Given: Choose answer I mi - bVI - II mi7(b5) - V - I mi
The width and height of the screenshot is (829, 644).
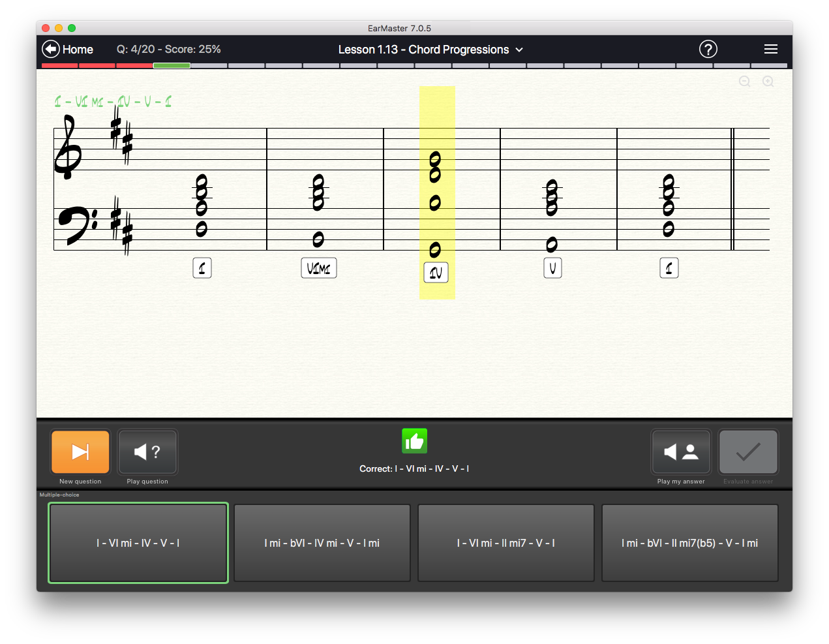Looking at the screenshot, I should point(689,543).
